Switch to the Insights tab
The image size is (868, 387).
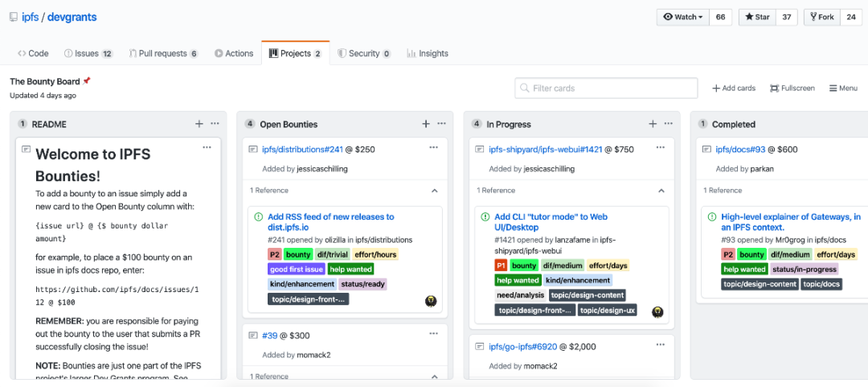428,53
